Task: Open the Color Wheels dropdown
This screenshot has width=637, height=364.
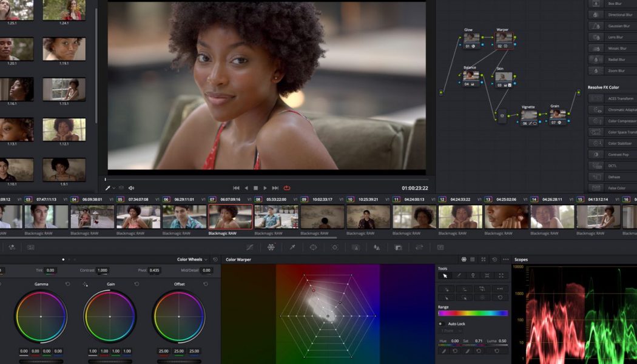Action: click(x=207, y=258)
